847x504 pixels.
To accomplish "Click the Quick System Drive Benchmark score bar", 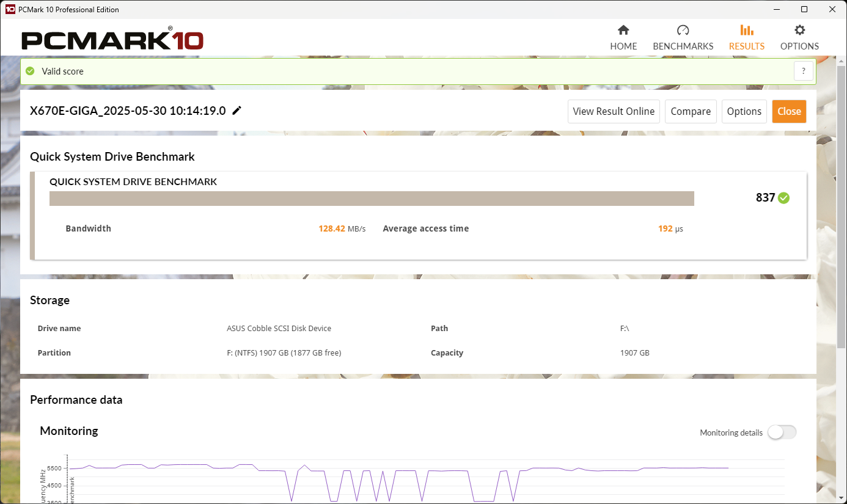I will click(372, 199).
